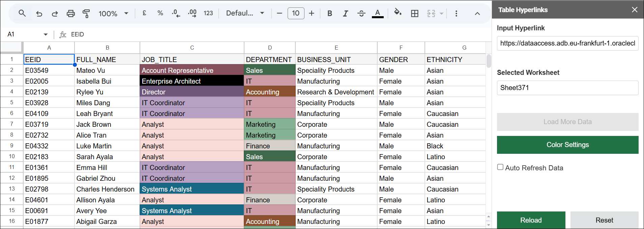Activate the paint format tool
Image resolution: width=644 pixels, height=229 pixels.
click(x=86, y=13)
